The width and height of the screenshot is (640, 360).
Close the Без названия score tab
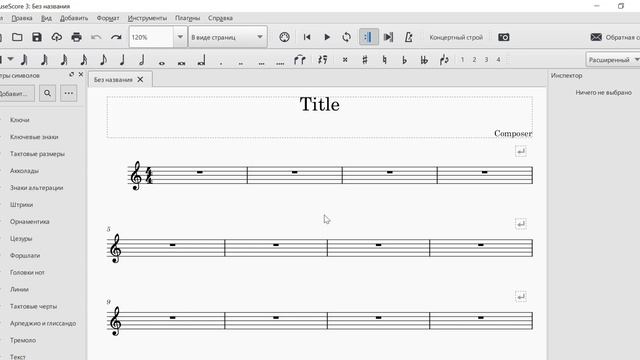click(140, 79)
